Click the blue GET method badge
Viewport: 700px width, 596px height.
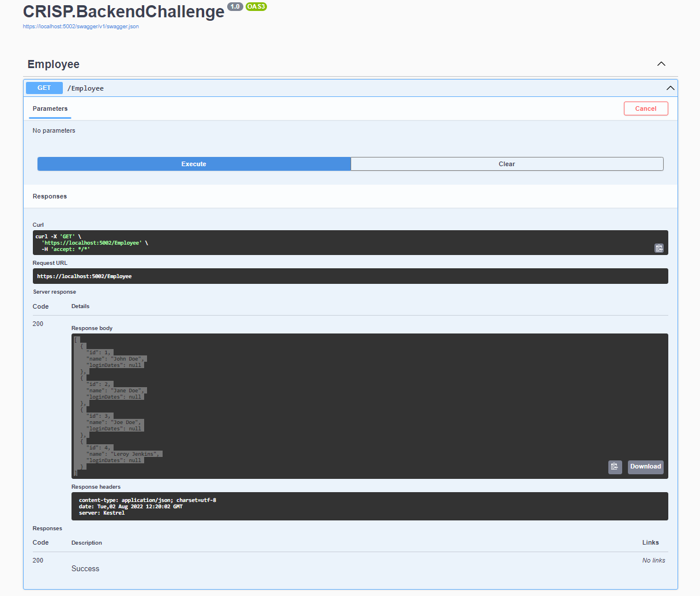[x=44, y=88]
